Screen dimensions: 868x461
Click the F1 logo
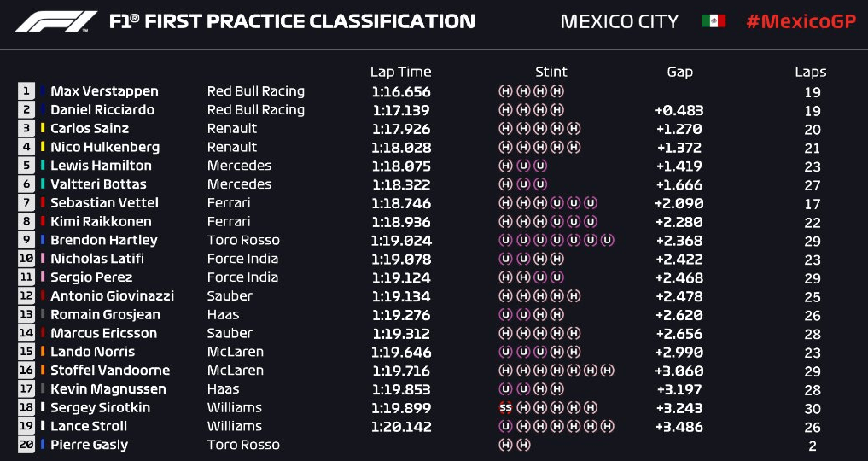[56, 21]
